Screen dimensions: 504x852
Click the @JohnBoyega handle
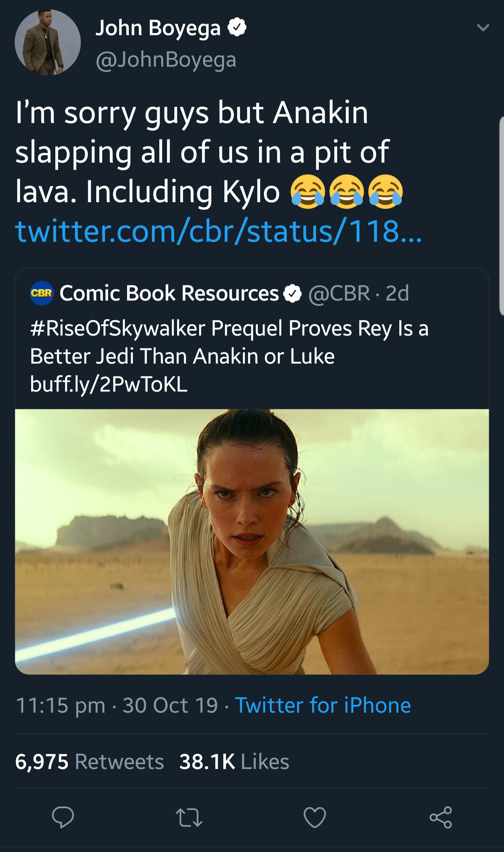click(x=166, y=60)
